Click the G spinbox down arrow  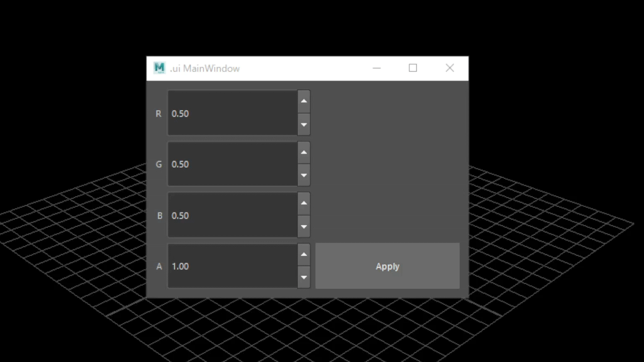304,175
